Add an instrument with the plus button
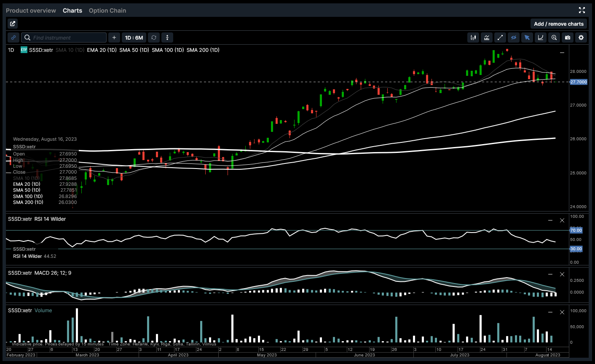595x364 pixels. coord(114,37)
